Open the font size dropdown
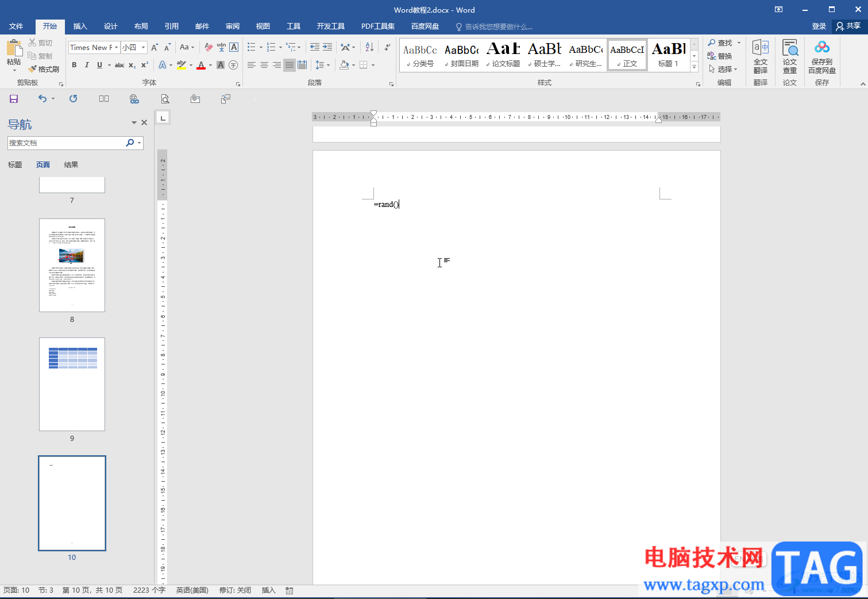 tap(144, 47)
